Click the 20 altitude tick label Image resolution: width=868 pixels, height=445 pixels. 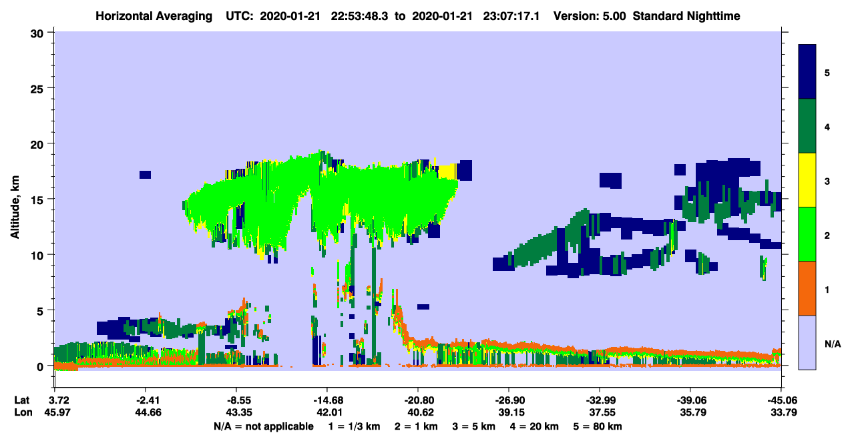point(39,143)
